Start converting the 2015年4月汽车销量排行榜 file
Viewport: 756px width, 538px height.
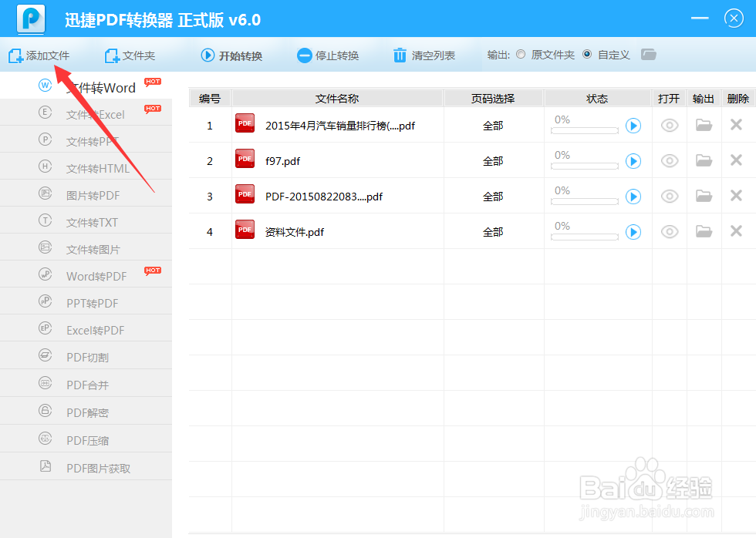point(633,126)
